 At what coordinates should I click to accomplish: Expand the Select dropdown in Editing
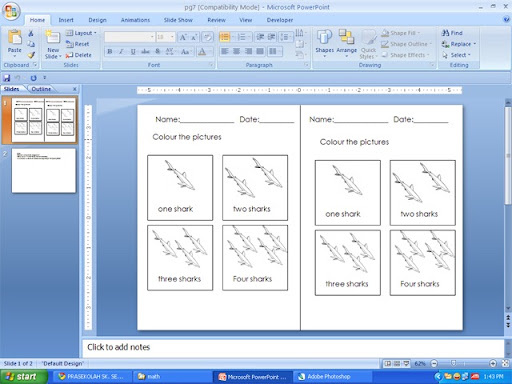tap(456, 55)
